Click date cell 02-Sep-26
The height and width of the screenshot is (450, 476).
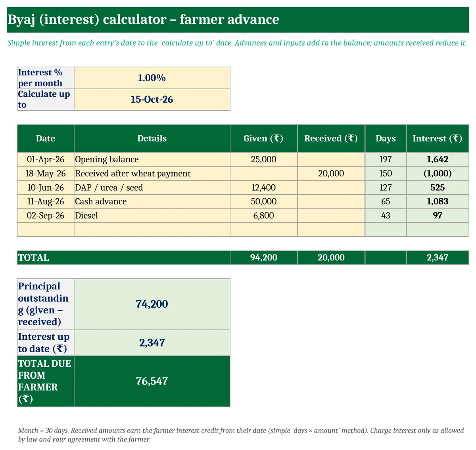click(x=46, y=216)
